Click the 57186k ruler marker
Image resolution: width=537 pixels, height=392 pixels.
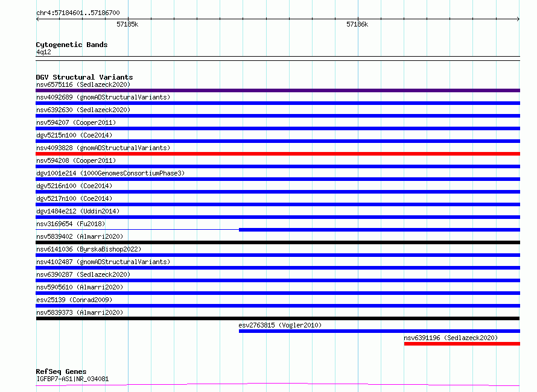coord(357,24)
